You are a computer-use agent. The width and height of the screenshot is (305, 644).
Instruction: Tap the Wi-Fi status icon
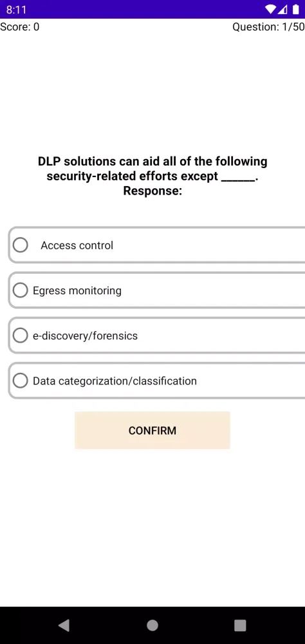tap(271, 9)
